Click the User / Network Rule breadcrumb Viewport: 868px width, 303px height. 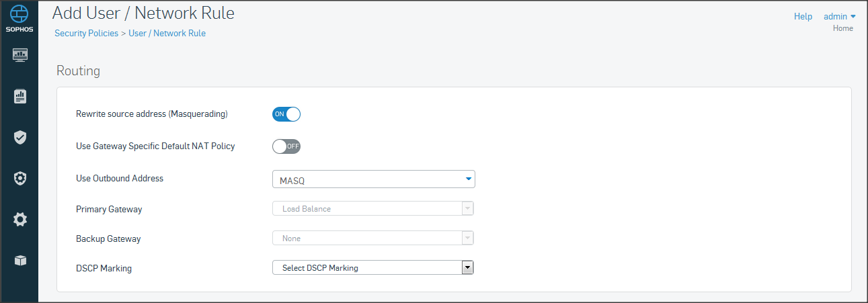(167, 33)
